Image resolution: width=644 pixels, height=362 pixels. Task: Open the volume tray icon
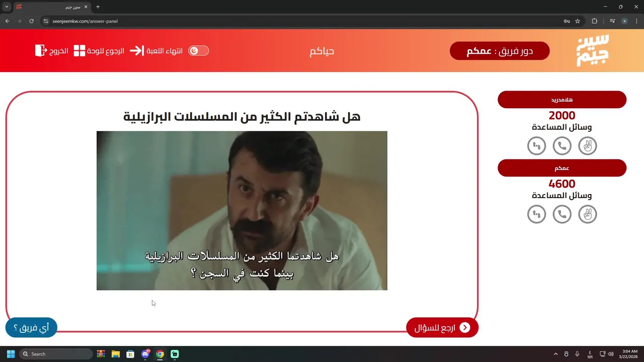tap(611, 354)
